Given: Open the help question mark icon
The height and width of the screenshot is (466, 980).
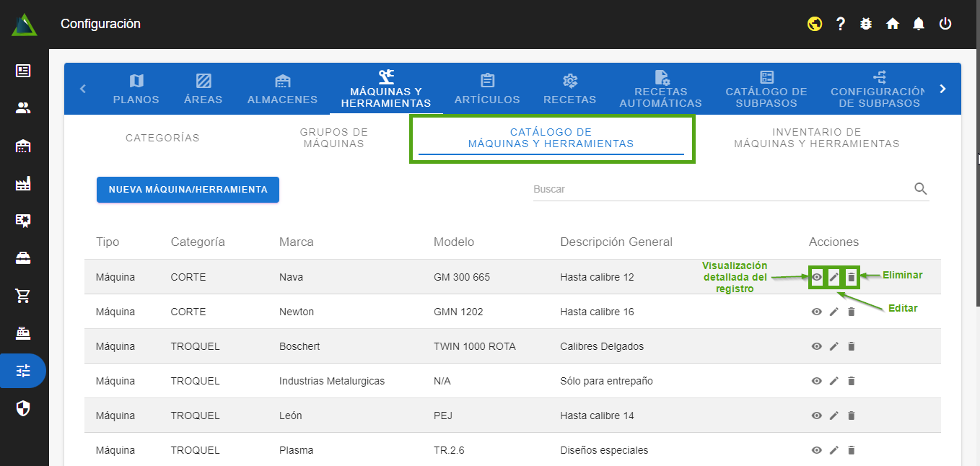Looking at the screenshot, I should click(x=841, y=24).
